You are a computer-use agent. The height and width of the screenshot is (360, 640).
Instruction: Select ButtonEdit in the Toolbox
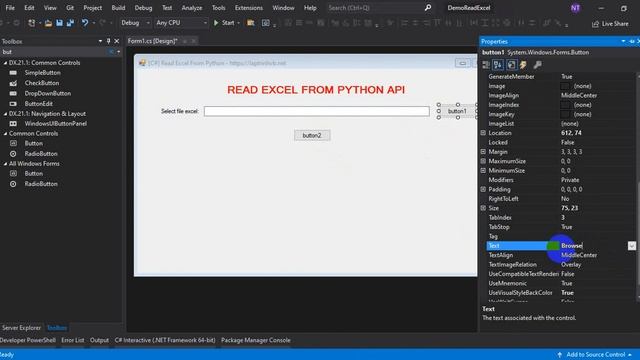coord(38,104)
